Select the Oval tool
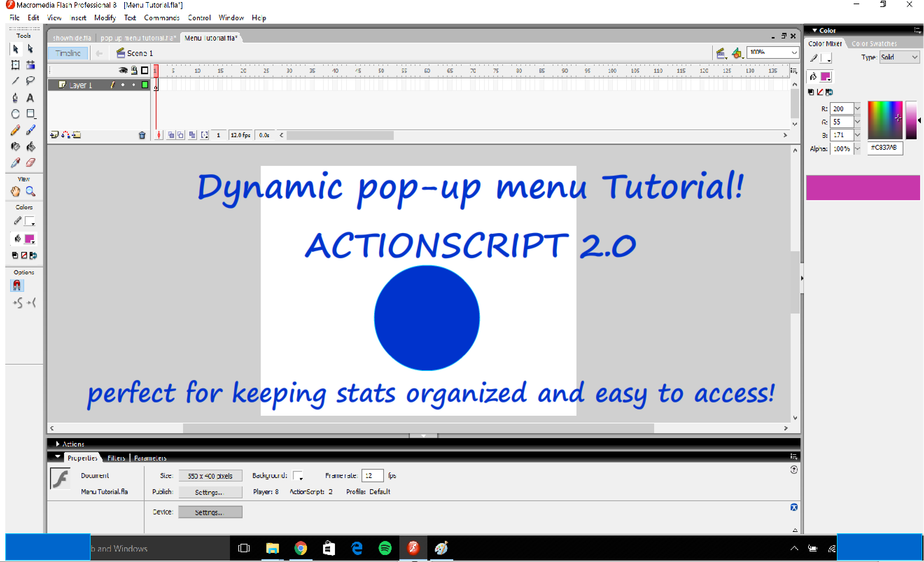This screenshot has width=924, height=562. point(15,114)
